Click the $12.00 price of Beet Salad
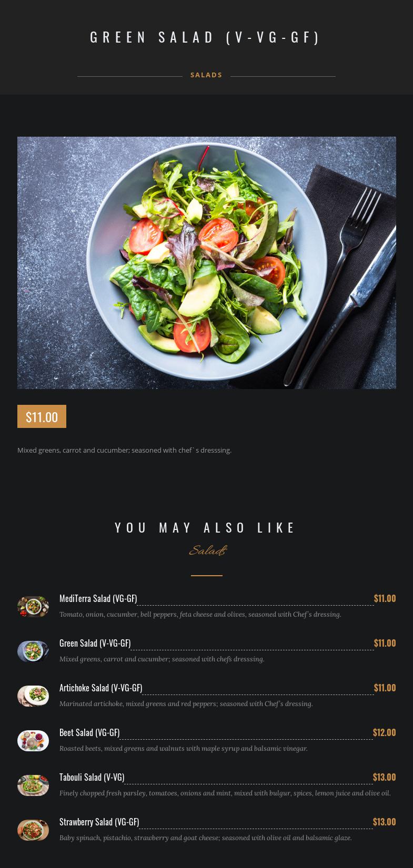Image resolution: width=413 pixels, height=868 pixels. (384, 732)
